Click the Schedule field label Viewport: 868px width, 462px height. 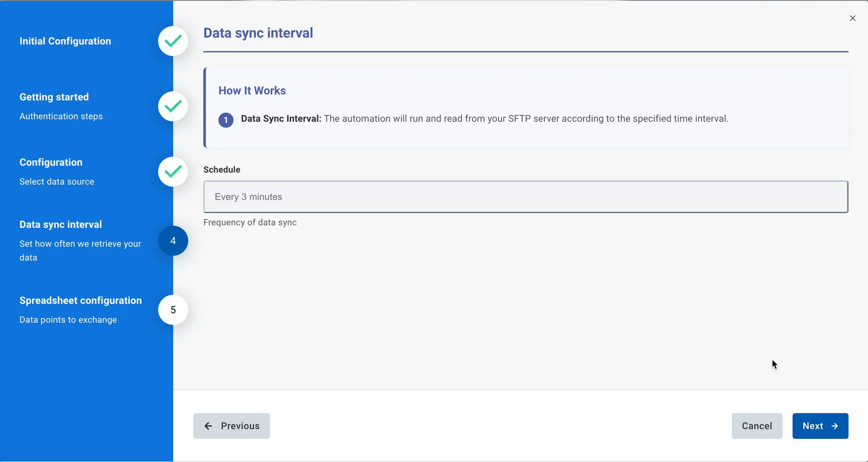pos(222,169)
